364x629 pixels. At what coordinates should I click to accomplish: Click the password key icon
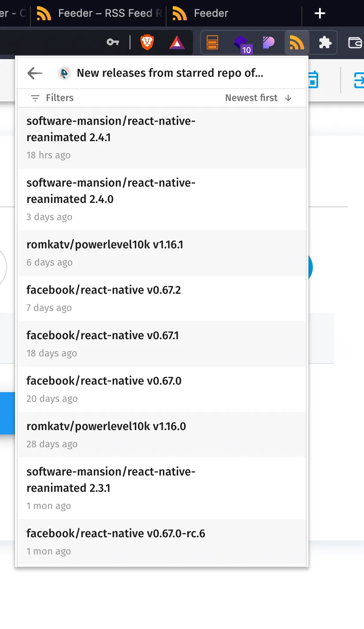click(x=113, y=42)
